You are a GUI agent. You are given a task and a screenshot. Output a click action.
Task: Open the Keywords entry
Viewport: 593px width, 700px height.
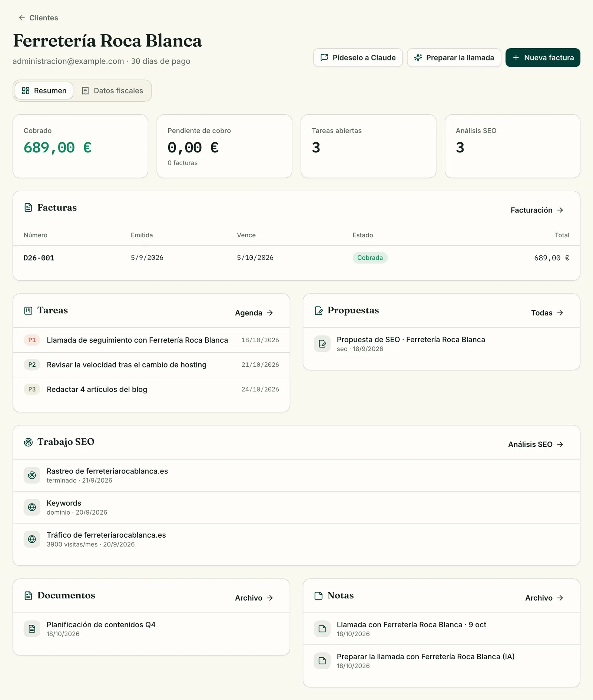[x=296, y=507]
